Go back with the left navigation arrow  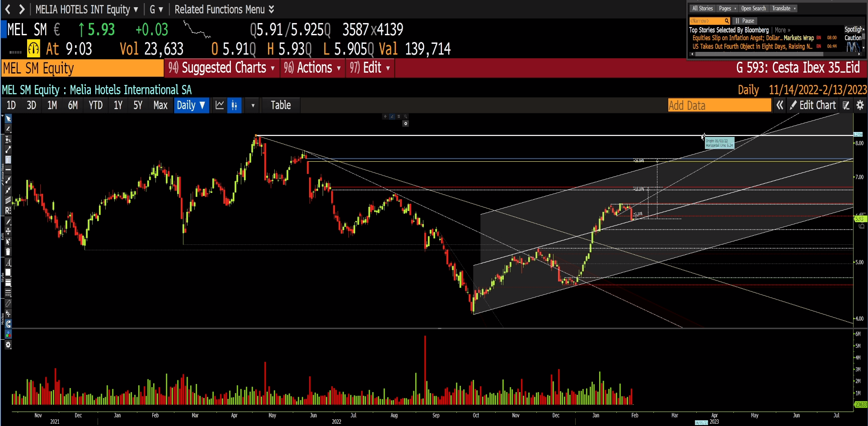pos(8,9)
